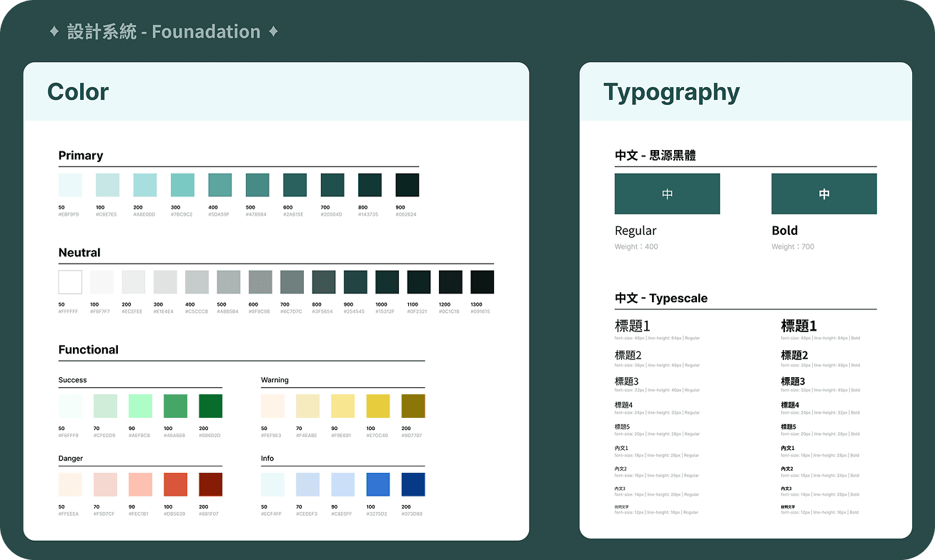Choose the Warning 100 swatch #E7CC40
The image size is (935, 560).
coord(378,406)
